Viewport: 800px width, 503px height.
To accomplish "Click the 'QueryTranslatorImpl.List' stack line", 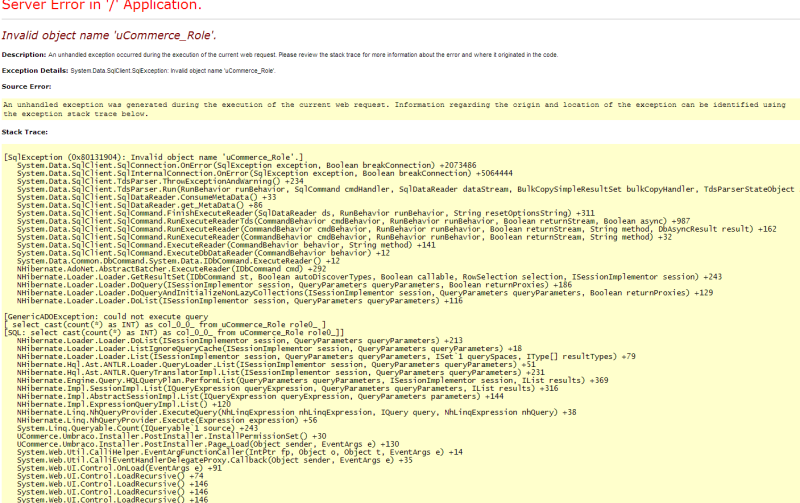I will point(281,372).
